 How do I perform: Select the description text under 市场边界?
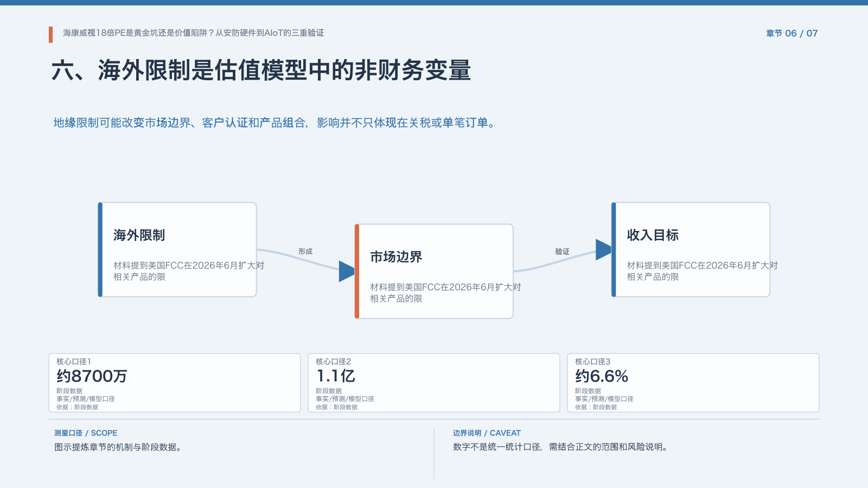pyautogui.click(x=445, y=293)
